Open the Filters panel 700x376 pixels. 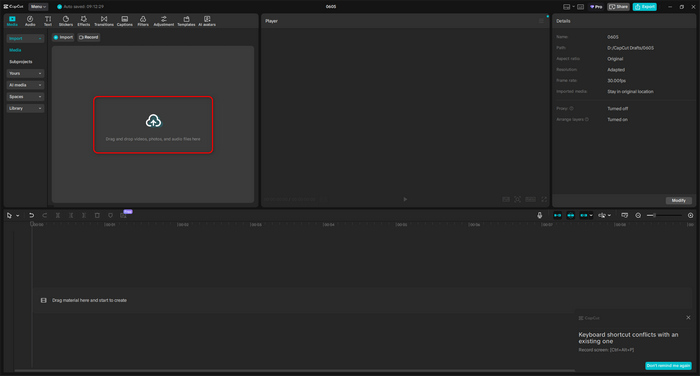(143, 21)
